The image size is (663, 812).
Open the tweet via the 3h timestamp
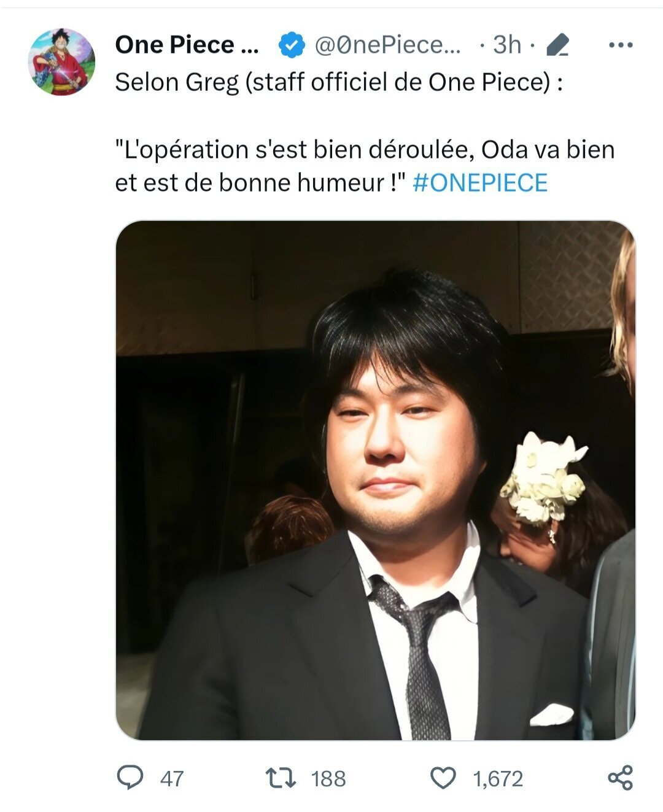507,45
